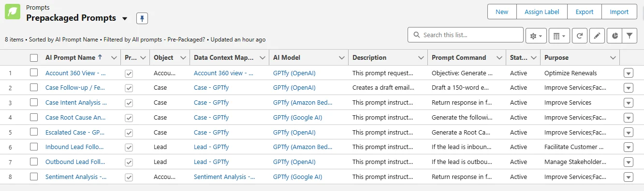Open GPTfy (Amazon Bedrock) model in Inbound Lead row
644x191 pixels.
303,147
